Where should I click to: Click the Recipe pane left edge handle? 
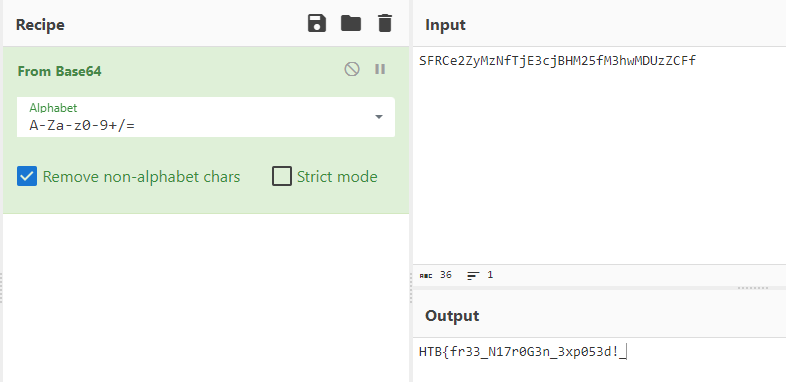point(1,288)
